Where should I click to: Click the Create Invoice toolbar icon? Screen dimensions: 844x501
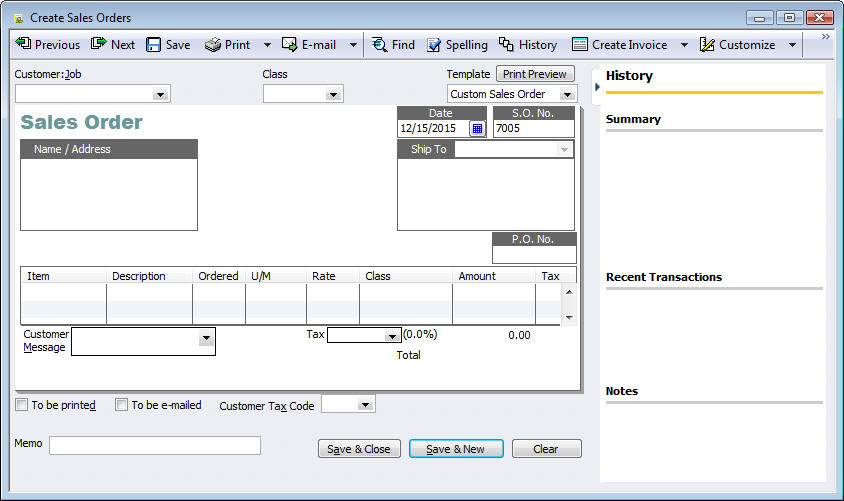tap(580, 45)
